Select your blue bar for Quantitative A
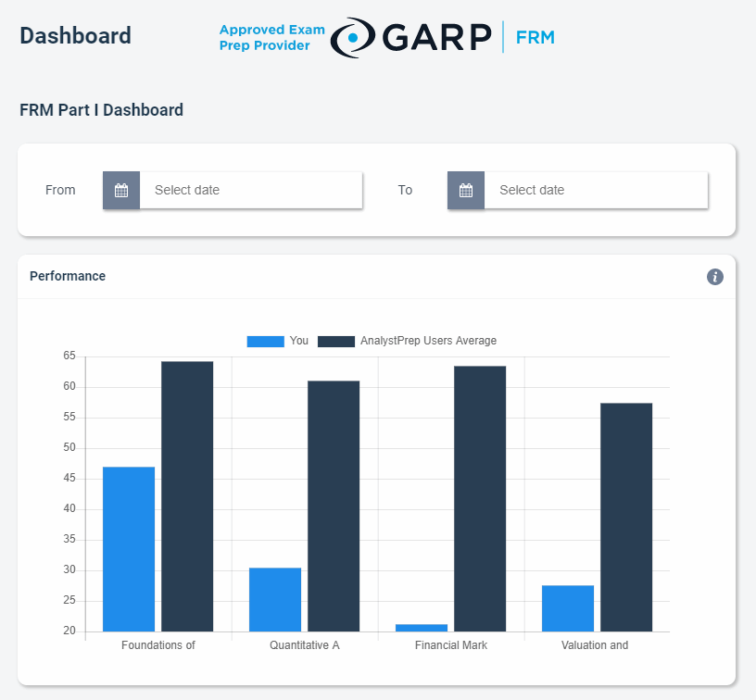Viewport: 756px width, 700px height. [x=275, y=599]
